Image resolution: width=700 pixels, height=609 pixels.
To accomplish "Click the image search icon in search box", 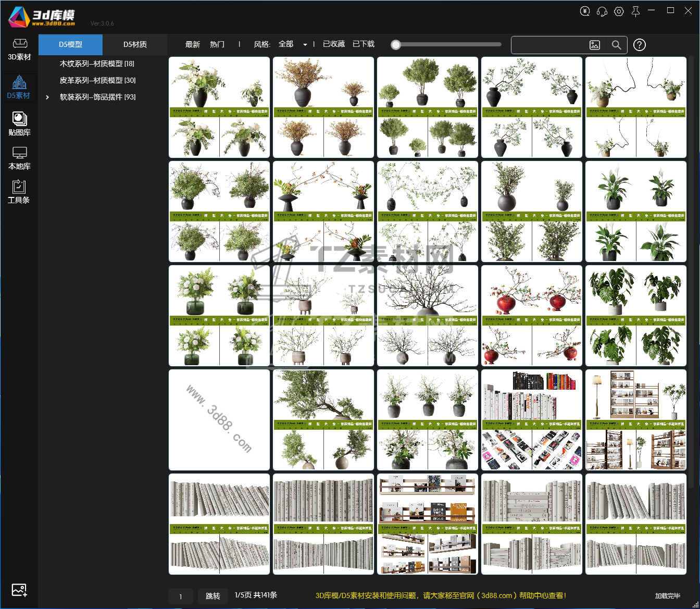I will (595, 45).
